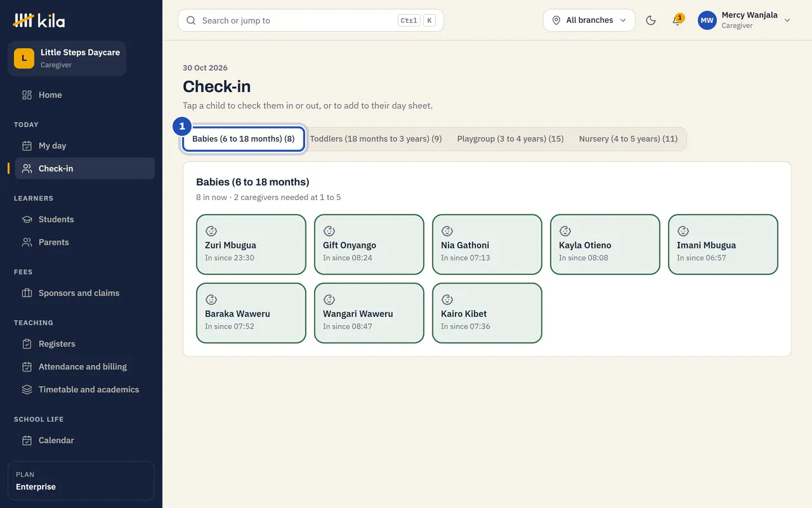
Task: Click the Parents people icon
Action: (27, 242)
